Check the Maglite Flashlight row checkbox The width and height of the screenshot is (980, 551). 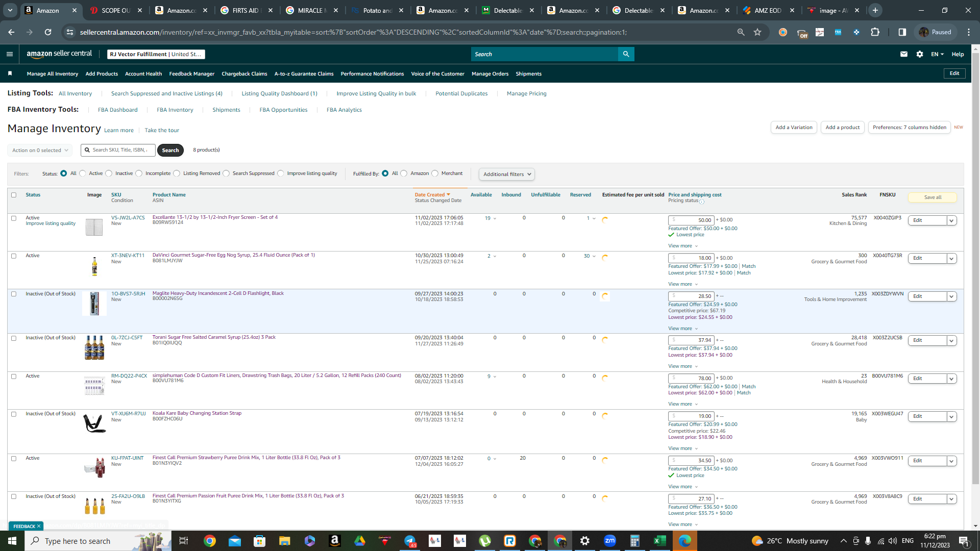tap(14, 294)
